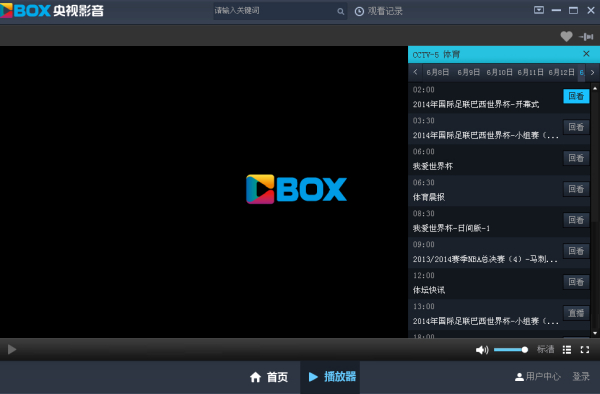Enter fullscreen mode
This screenshot has height=394, width=600.
point(584,350)
